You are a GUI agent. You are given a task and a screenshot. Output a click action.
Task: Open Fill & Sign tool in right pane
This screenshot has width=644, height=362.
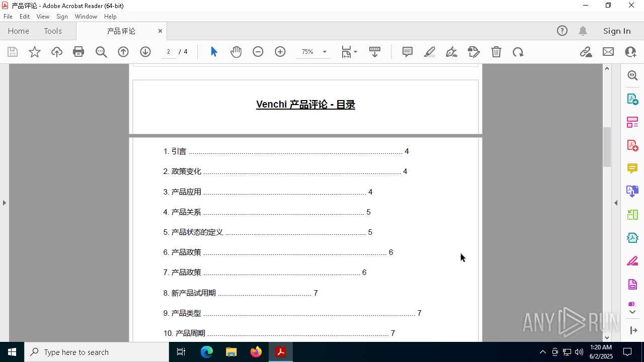pos(632,261)
